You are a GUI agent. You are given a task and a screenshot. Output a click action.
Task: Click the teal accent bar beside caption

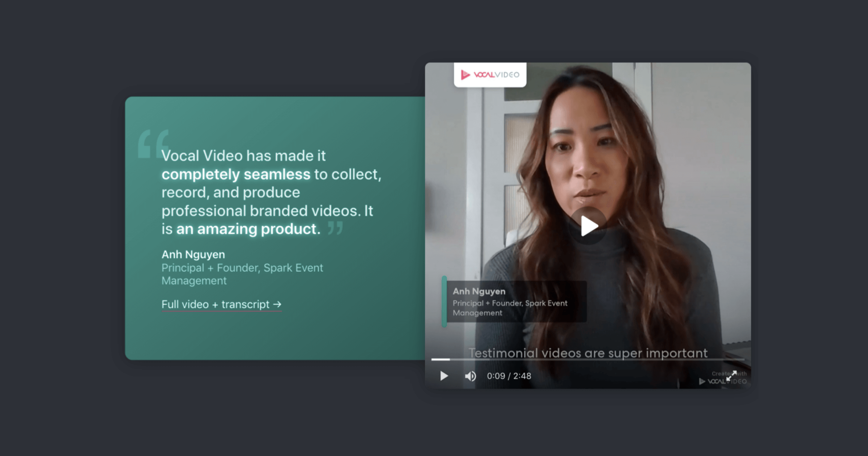444,301
